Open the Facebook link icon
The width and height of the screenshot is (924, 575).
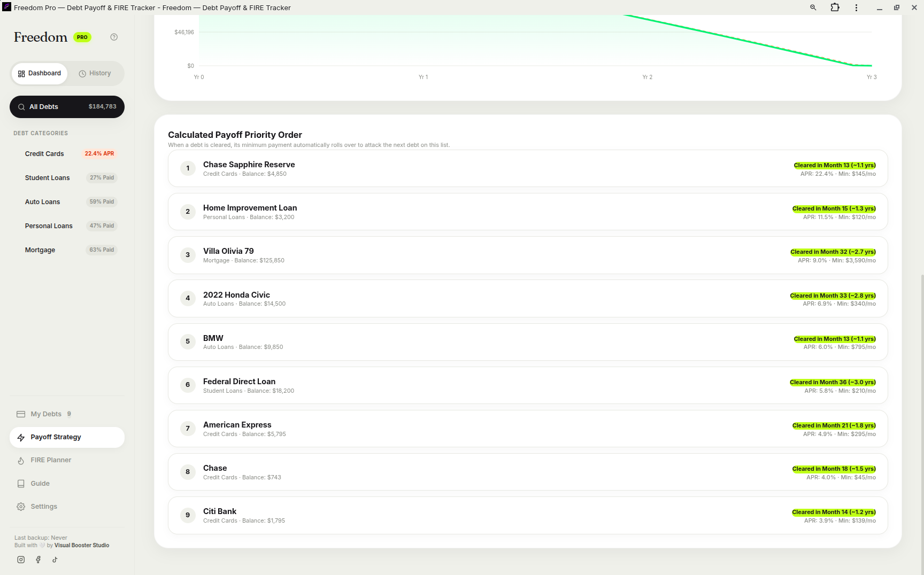pyautogui.click(x=38, y=560)
